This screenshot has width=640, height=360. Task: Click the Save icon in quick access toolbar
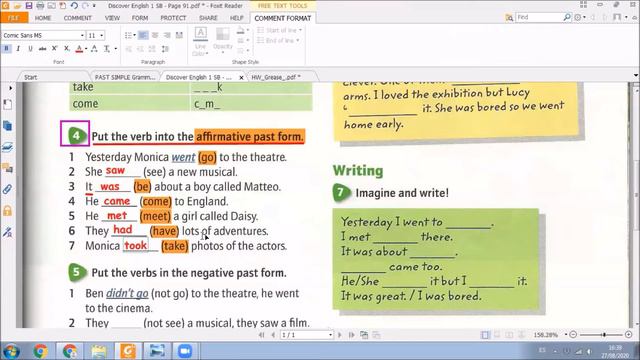29,6
